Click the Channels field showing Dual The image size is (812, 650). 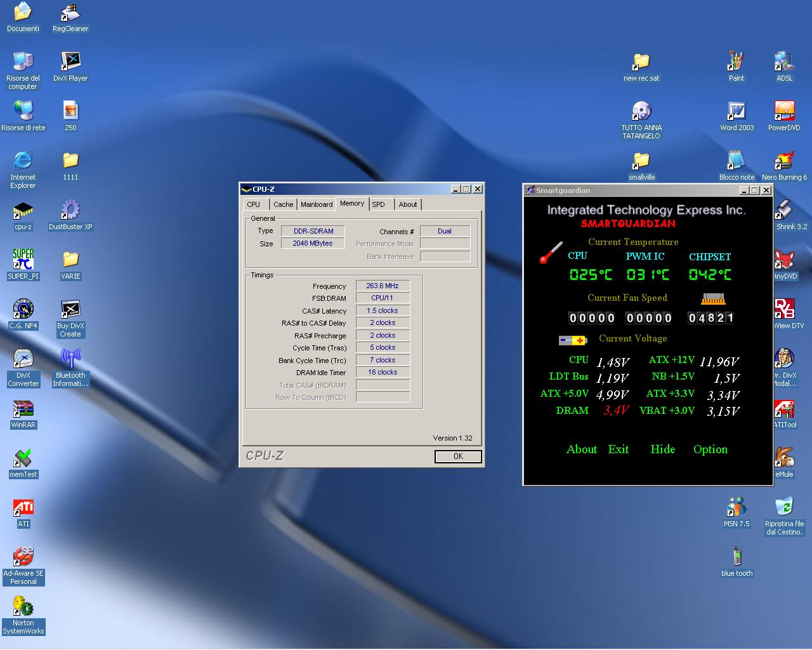(x=445, y=231)
